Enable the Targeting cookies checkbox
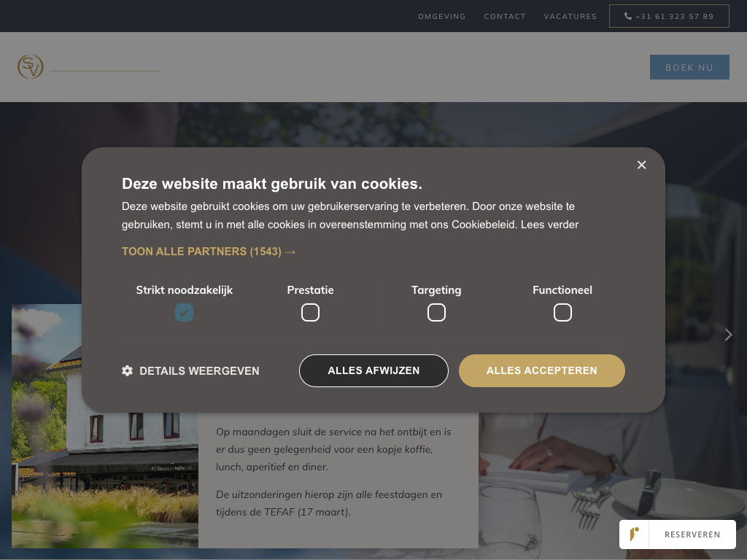747x560 pixels. pos(436,312)
